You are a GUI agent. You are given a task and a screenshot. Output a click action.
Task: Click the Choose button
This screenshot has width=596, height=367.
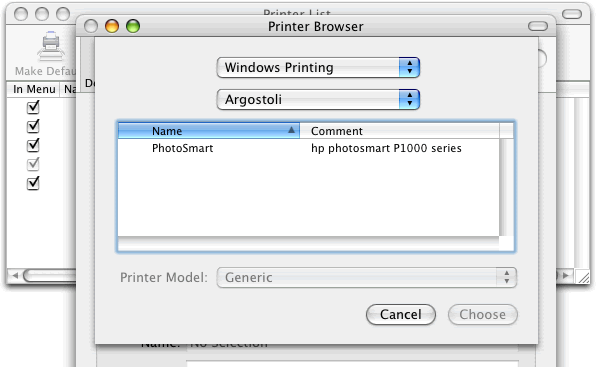click(483, 315)
